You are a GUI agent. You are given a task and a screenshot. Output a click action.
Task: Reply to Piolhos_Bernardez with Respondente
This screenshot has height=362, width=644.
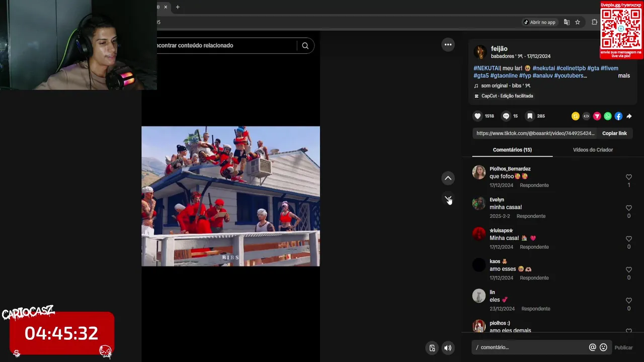pos(534,186)
